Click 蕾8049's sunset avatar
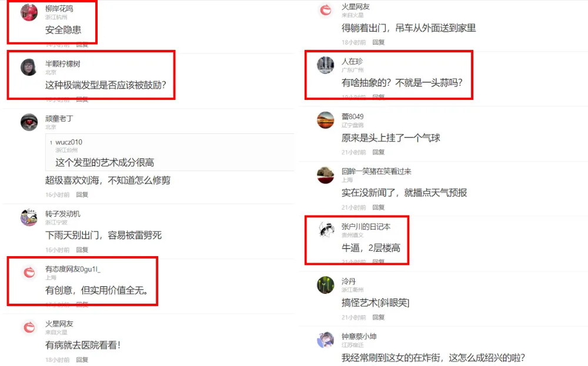 pyautogui.click(x=326, y=120)
